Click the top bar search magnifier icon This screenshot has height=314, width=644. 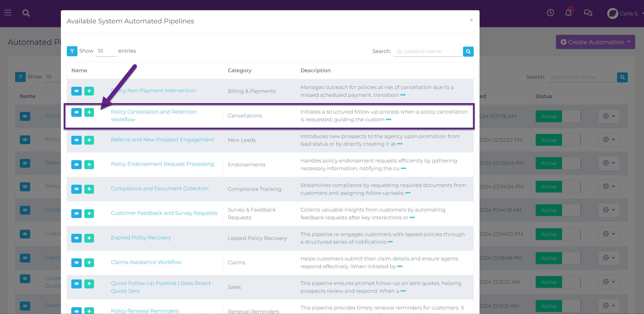point(26,13)
